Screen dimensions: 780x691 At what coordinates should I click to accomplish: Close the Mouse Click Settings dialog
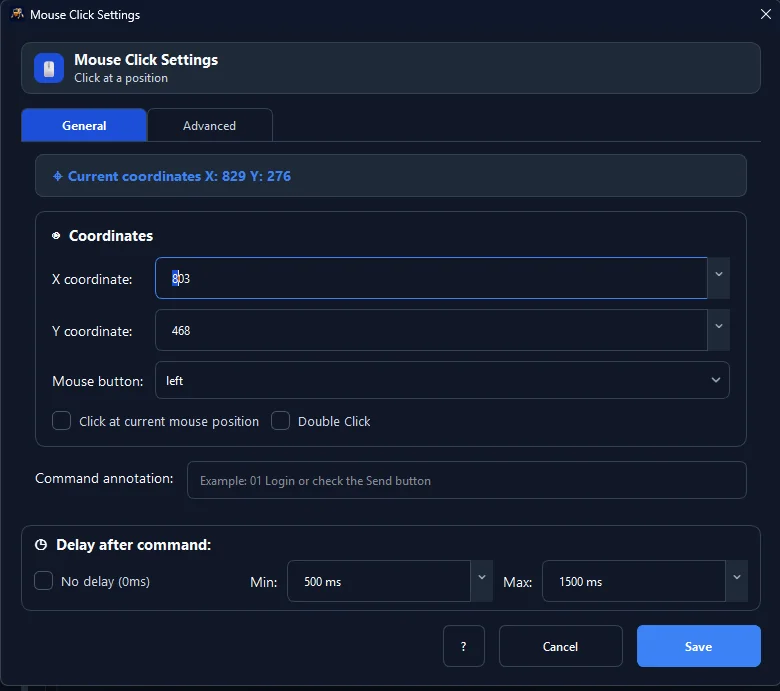(766, 14)
